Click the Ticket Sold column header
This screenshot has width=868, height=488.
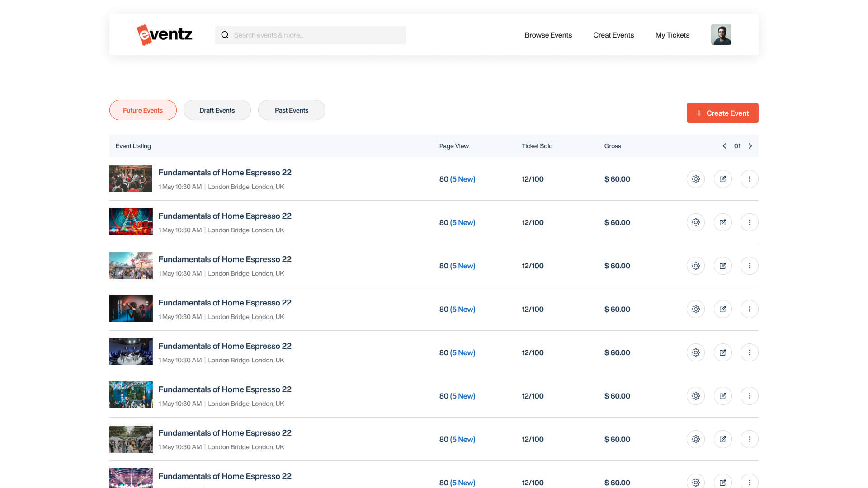(537, 146)
